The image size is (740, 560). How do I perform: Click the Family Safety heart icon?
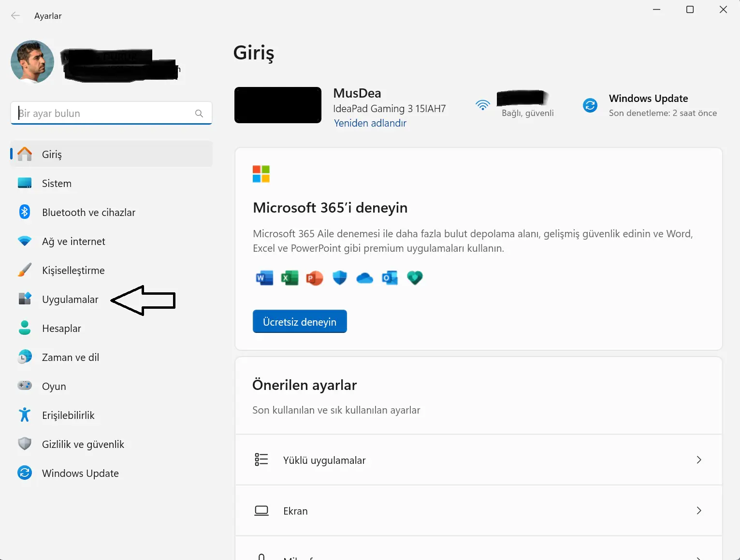point(415,278)
